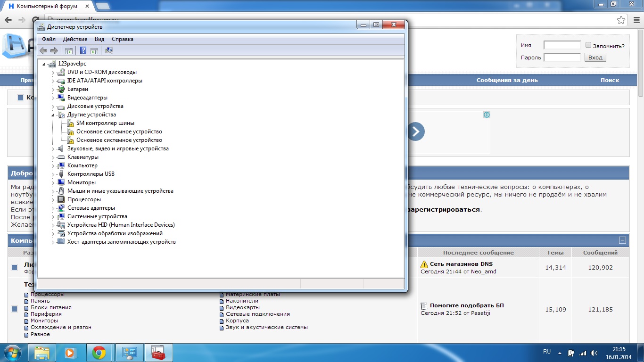Expand the Компьютер node

pyautogui.click(x=53, y=165)
